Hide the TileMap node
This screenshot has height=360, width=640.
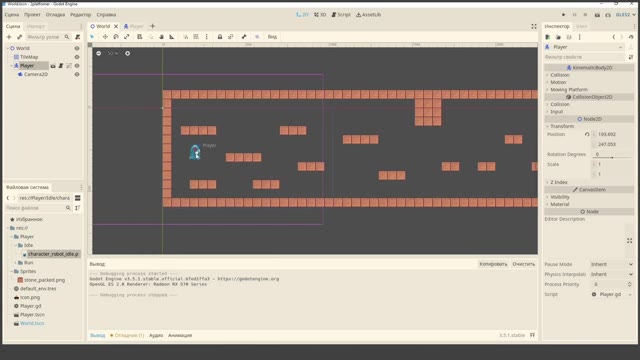point(77,57)
